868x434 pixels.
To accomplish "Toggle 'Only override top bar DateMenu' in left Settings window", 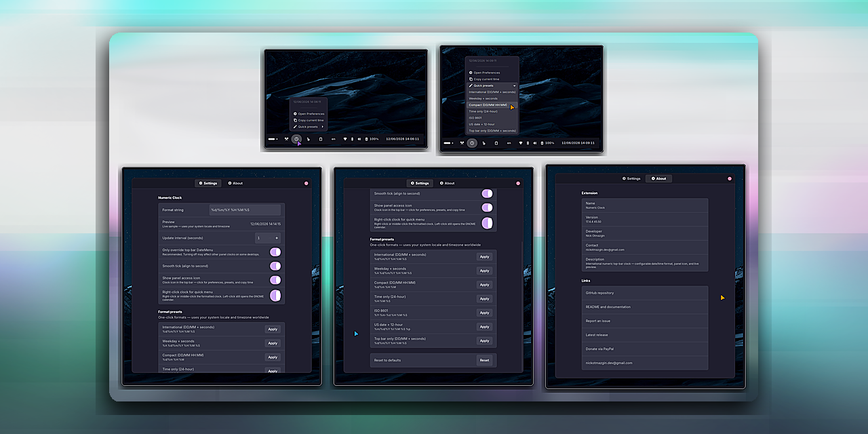I will [275, 252].
